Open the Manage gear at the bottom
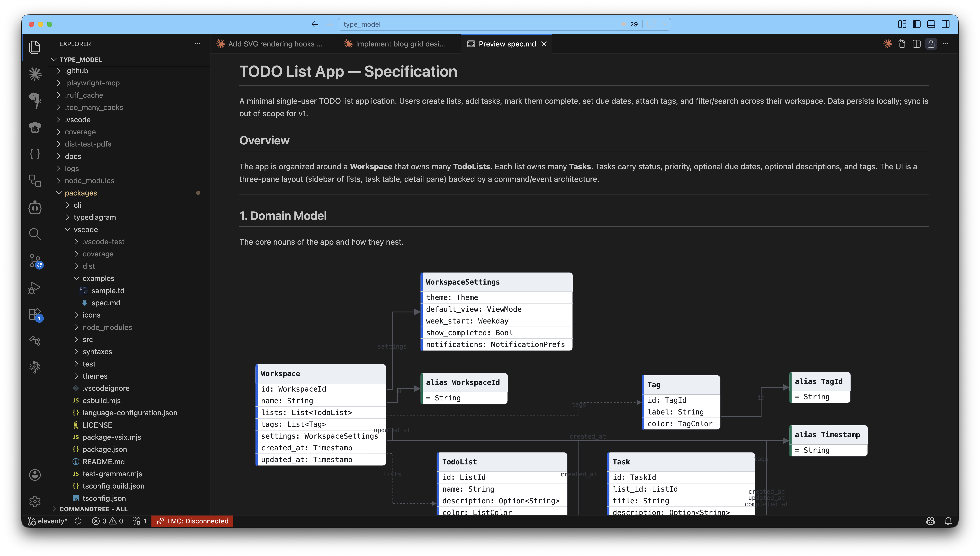This screenshot has height=556, width=980. pyautogui.click(x=35, y=501)
